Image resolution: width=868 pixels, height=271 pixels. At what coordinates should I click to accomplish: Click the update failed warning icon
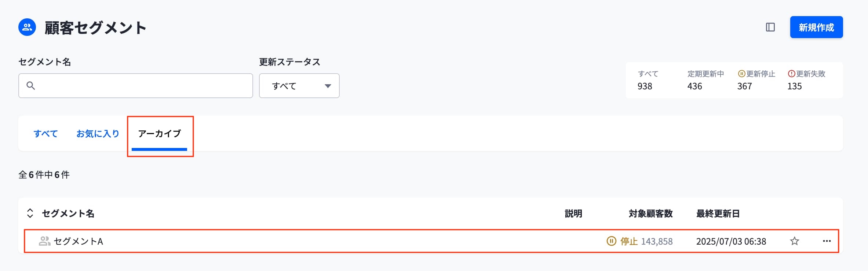pos(791,74)
